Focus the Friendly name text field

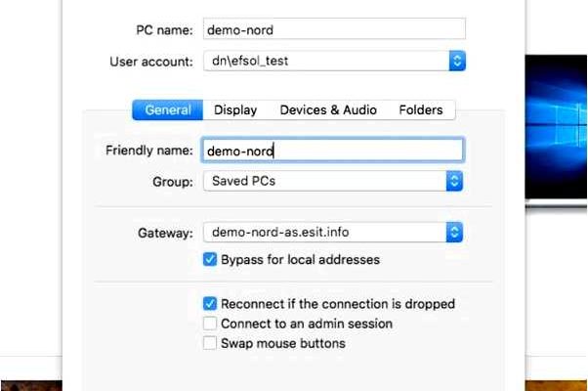coord(333,151)
